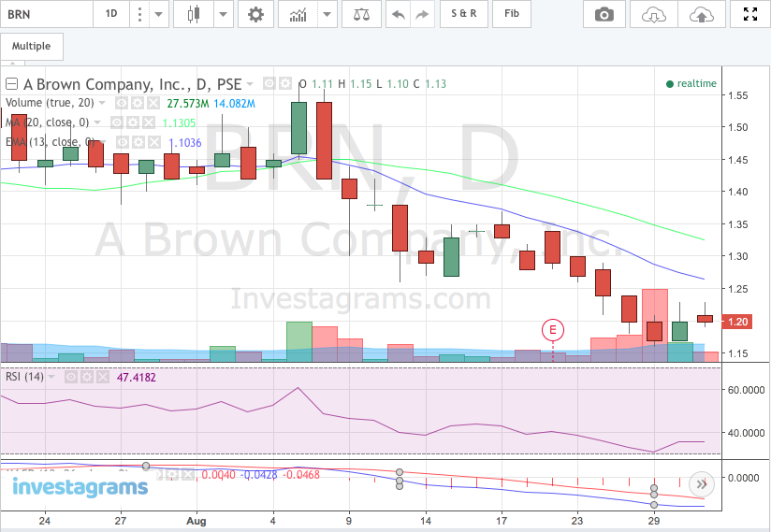The height and width of the screenshot is (532, 771).
Task: Collapse the top toolbar using small arrow
Action: 13,64
